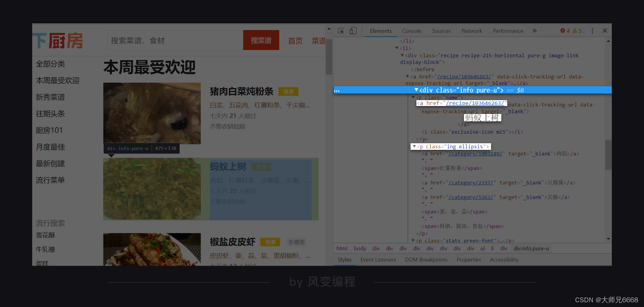Click the /category/1003189/ href link
644x307 pixels.
click(x=475, y=154)
